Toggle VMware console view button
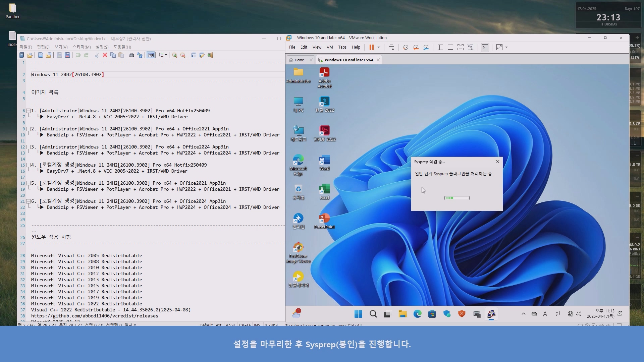 485,47
